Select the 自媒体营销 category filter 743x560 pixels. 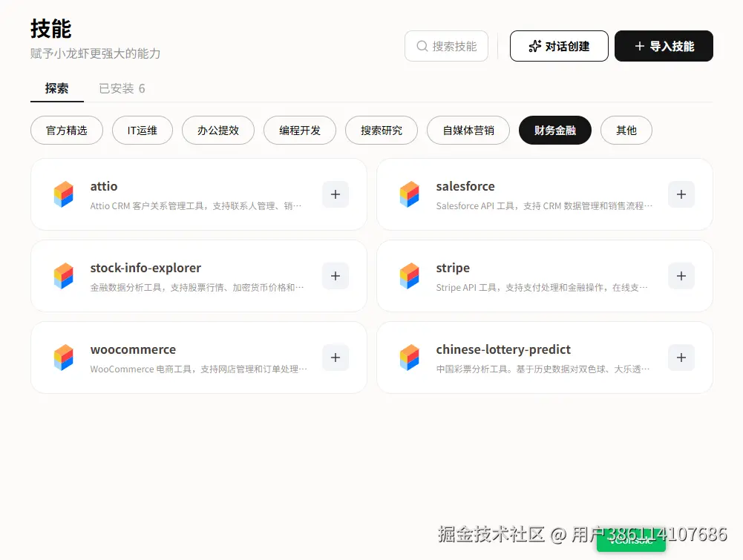point(468,131)
